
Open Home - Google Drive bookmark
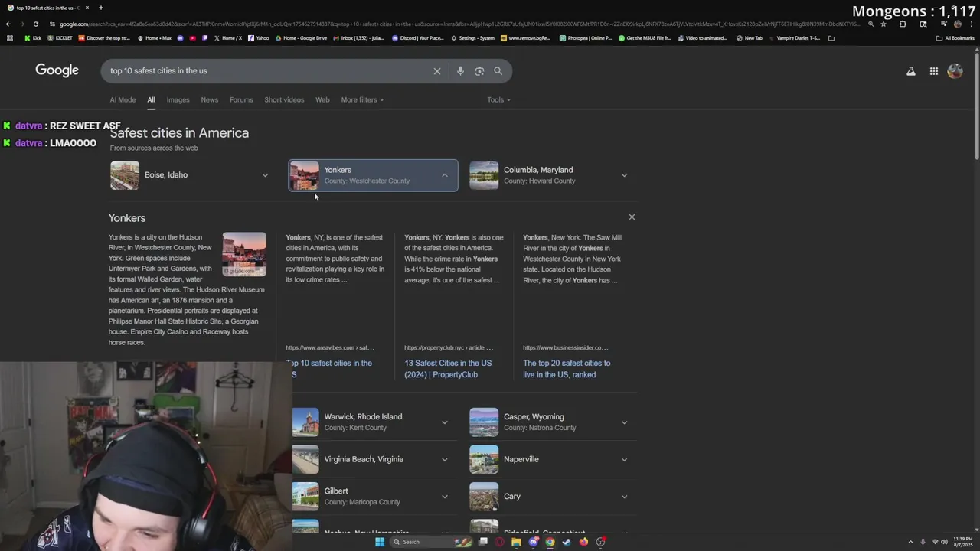(x=301, y=38)
